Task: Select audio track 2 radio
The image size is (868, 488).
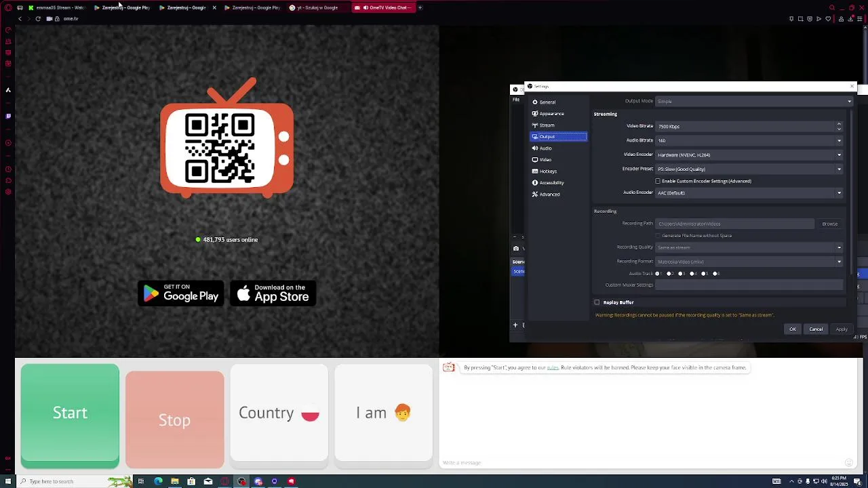Action: tap(669, 274)
